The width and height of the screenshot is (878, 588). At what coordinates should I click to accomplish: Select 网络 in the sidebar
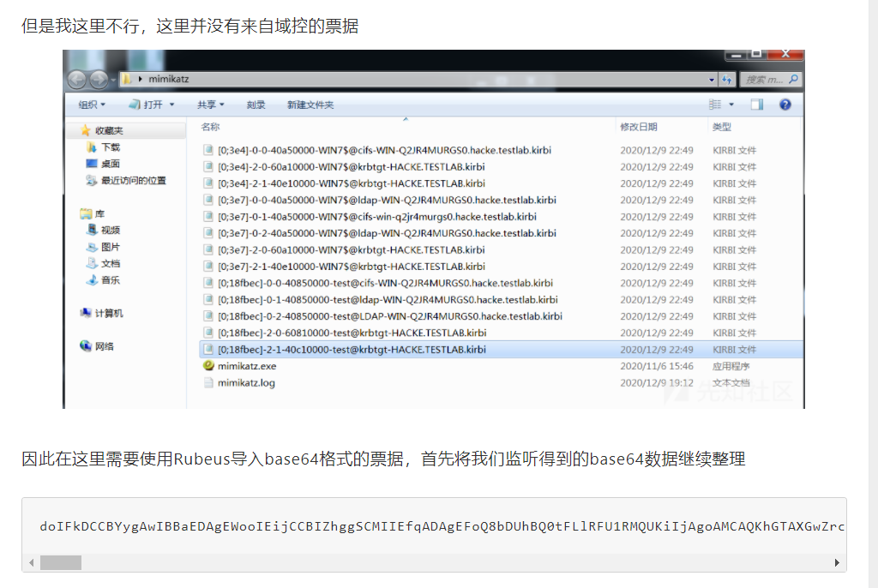[x=104, y=346]
